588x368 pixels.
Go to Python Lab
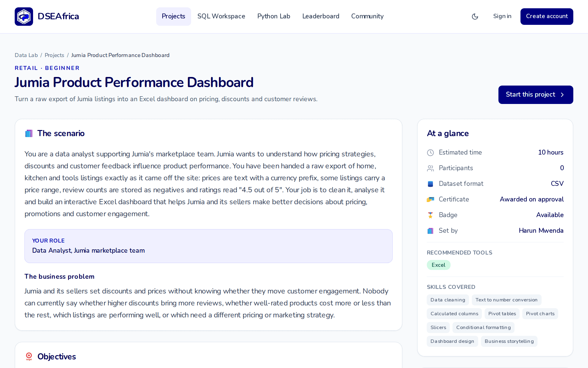click(x=273, y=16)
